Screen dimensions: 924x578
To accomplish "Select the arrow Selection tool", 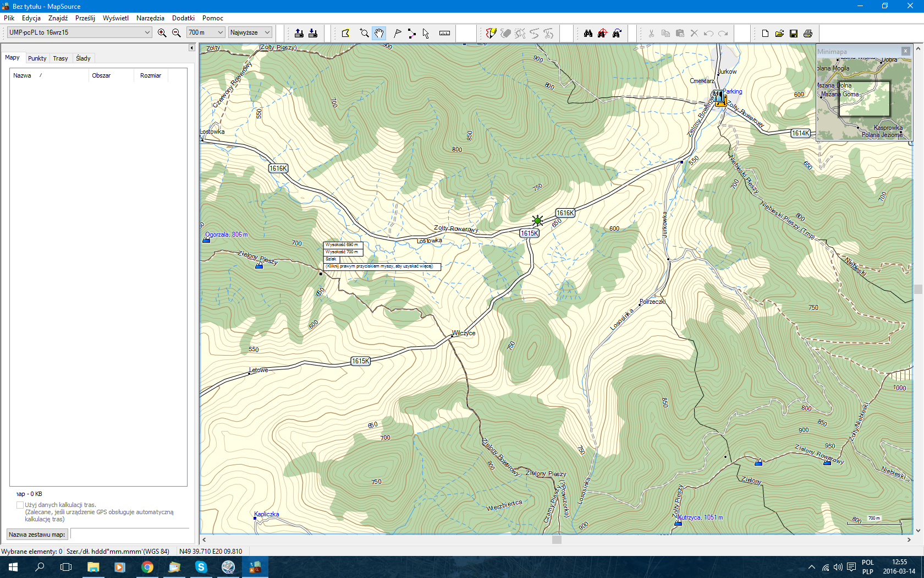I will click(426, 33).
